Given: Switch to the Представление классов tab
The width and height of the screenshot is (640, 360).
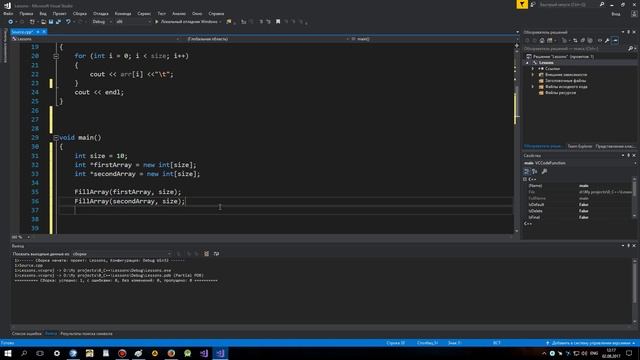Looking at the screenshot, I should point(616,146).
